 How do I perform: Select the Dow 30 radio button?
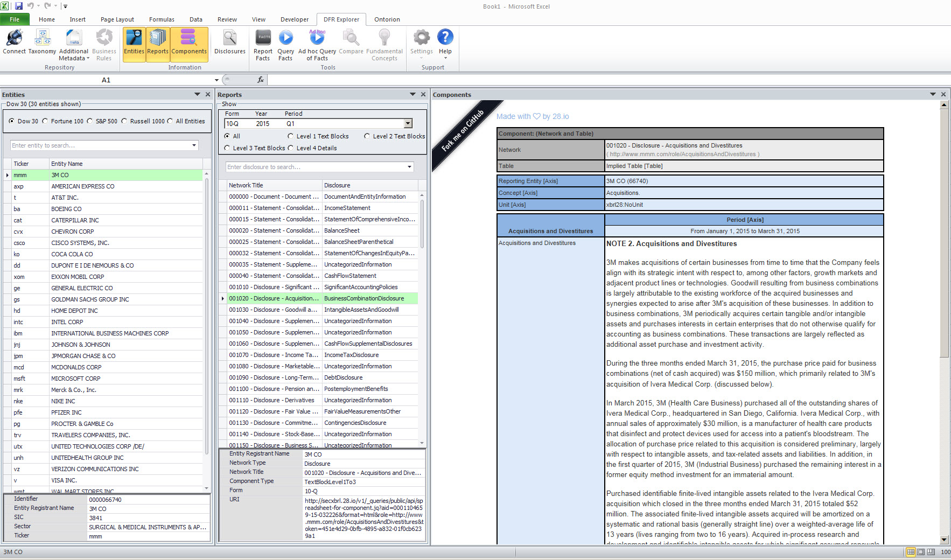coord(11,121)
